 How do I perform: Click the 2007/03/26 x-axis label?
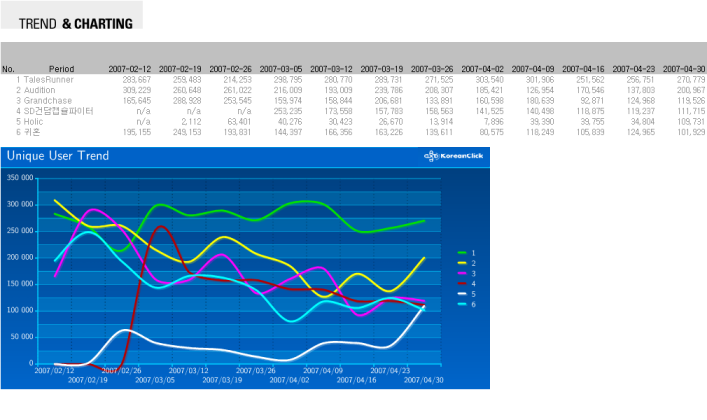(x=256, y=371)
